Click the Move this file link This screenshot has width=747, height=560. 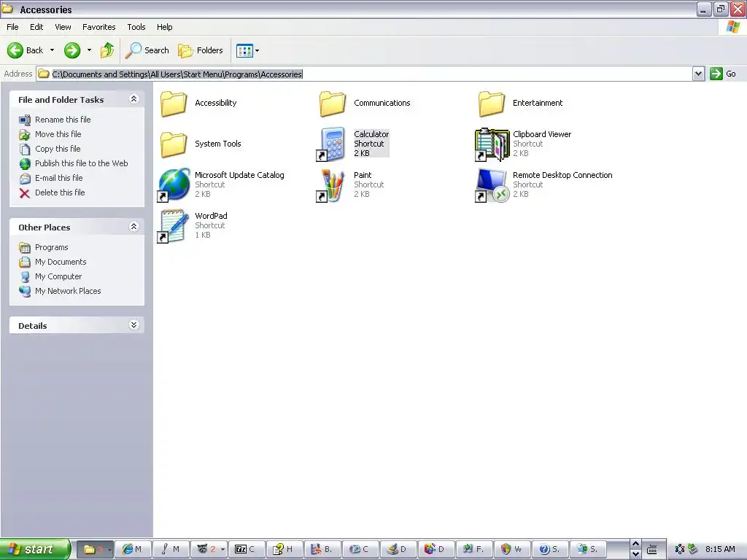click(58, 134)
